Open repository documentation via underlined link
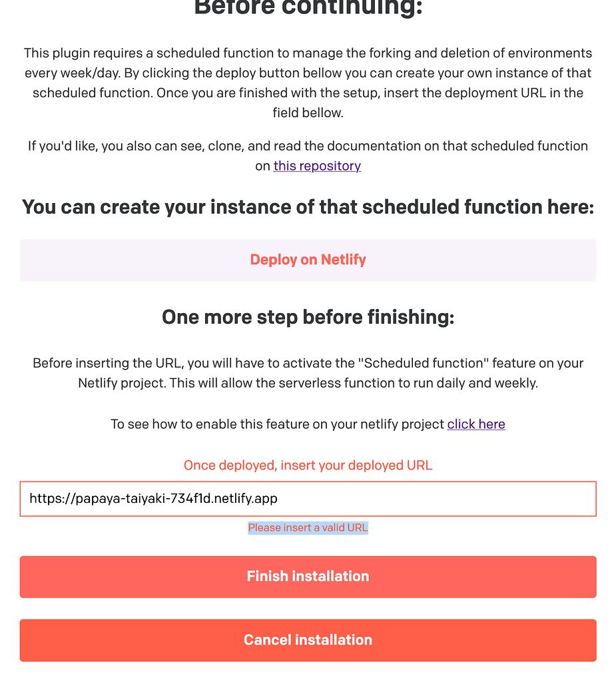 click(x=316, y=166)
